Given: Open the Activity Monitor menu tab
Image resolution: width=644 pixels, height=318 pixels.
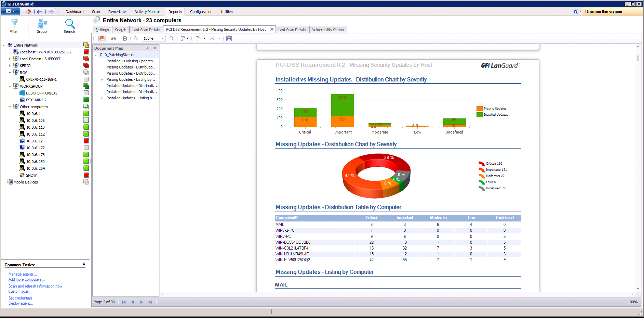Looking at the screenshot, I should 147,12.
